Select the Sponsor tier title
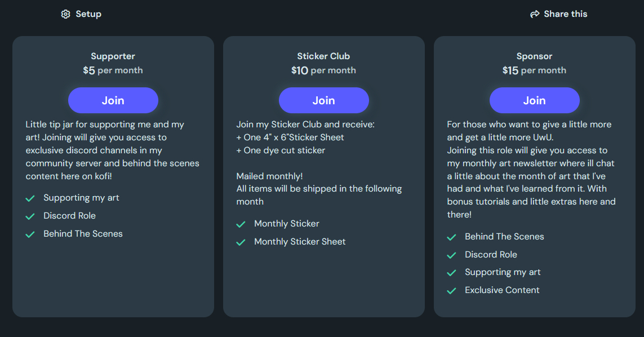Viewport: 644px width, 337px height. [x=534, y=56]
